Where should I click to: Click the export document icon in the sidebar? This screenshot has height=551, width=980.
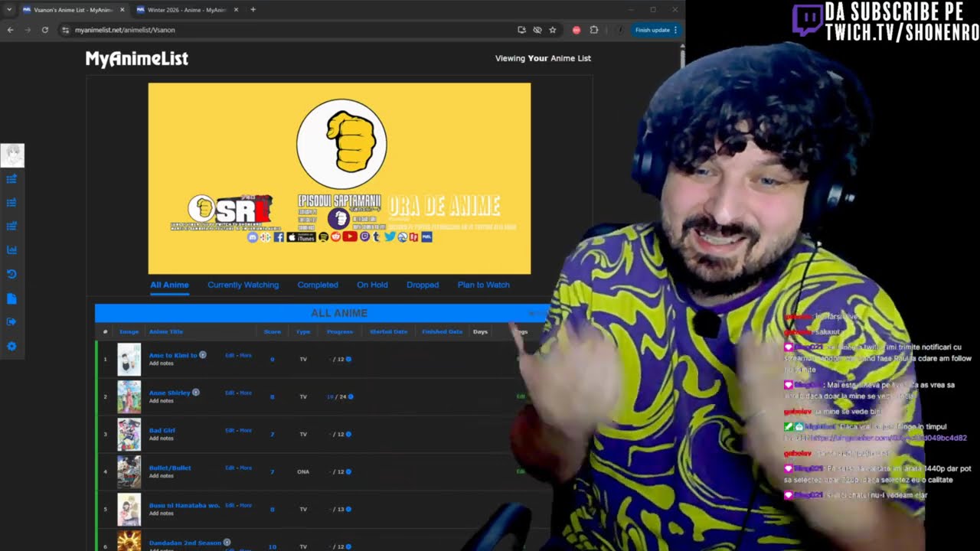pyautogui.click(x=11, y=298)
